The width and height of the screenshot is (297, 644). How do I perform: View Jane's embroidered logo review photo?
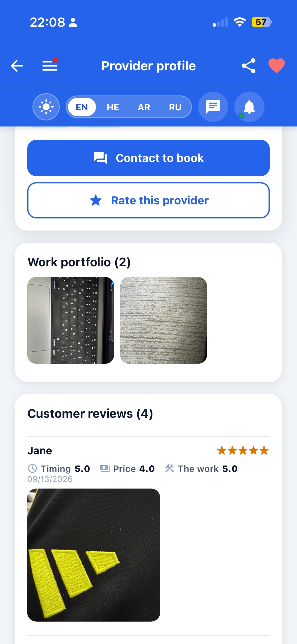click(94, 555)
